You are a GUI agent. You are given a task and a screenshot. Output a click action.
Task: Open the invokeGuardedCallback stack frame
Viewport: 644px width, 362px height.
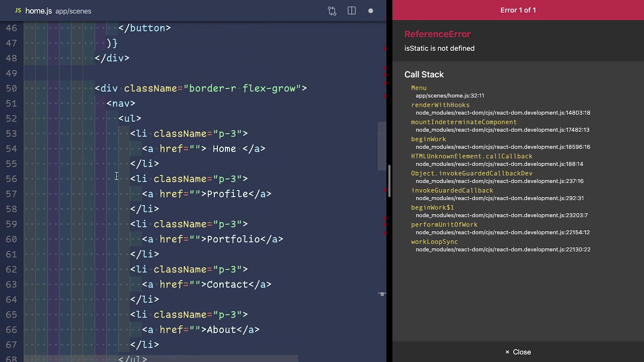coord(452,191)
